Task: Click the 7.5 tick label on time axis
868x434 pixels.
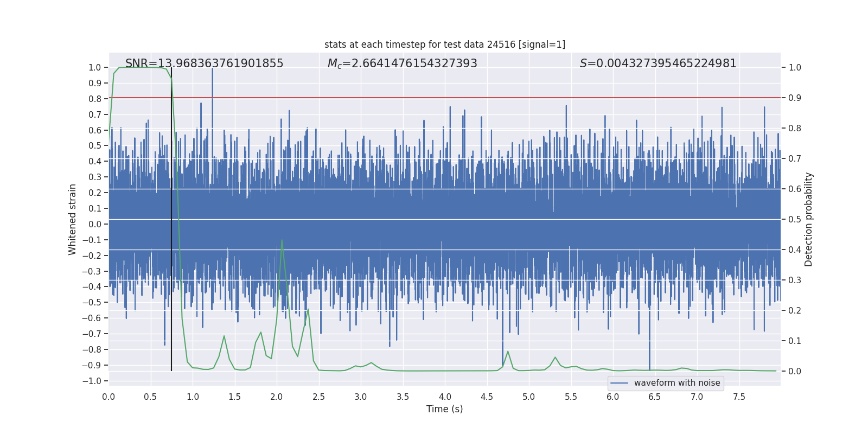Action: pyautogui.click(x=739, y=397)
